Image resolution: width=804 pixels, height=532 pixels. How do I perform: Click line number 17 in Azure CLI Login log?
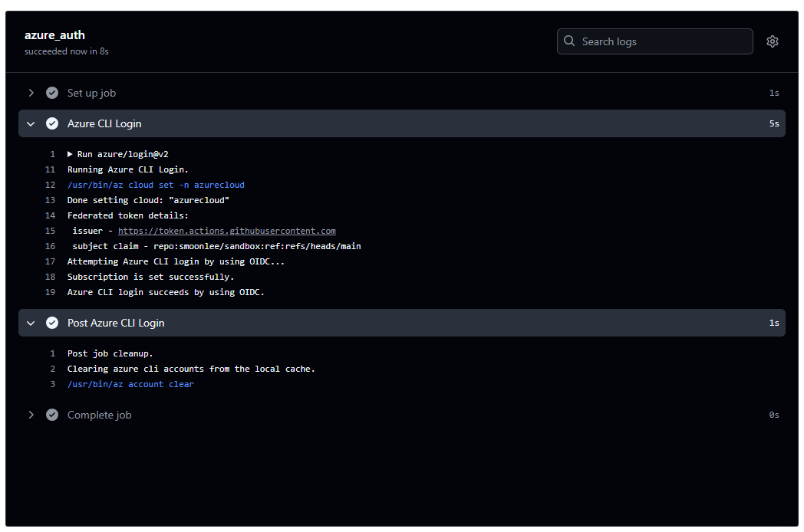(x=51, y=261)
